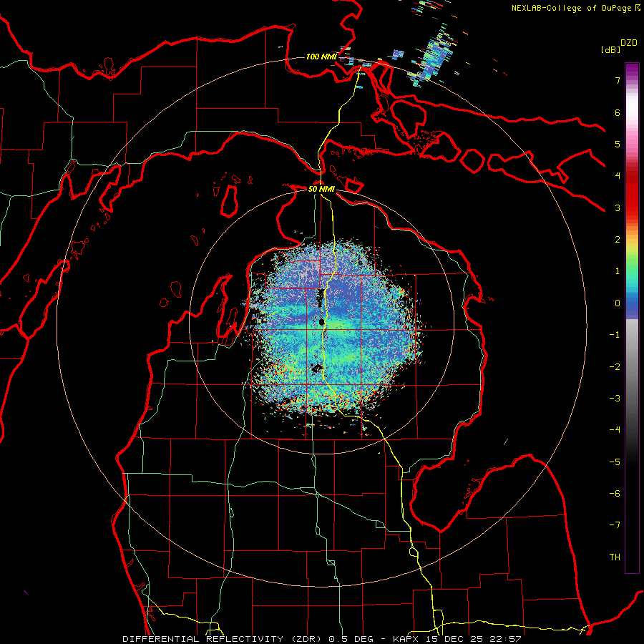Viewport: 644px width, 644px height.
Task: Click the 7 value on the color scale
Action: pyautogui.click(x=618, y=80)
